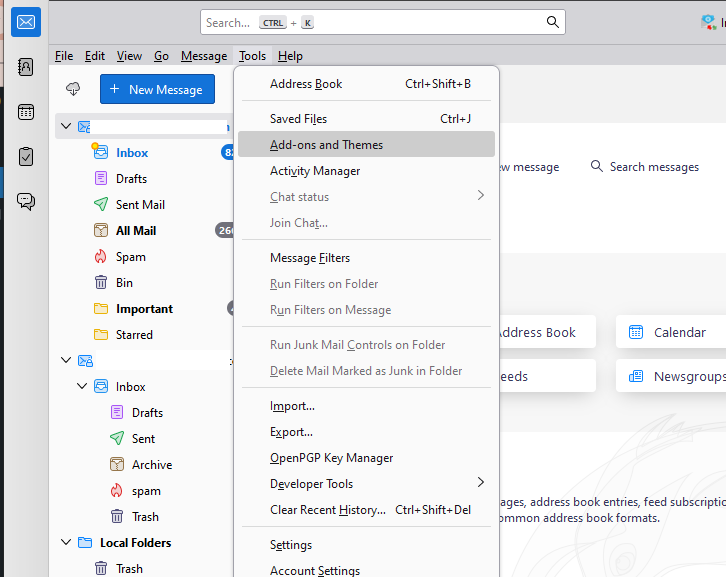Collapse the second account Inbox subfolders
Screen dimensions: 726x586
click(x=82, y=386)
